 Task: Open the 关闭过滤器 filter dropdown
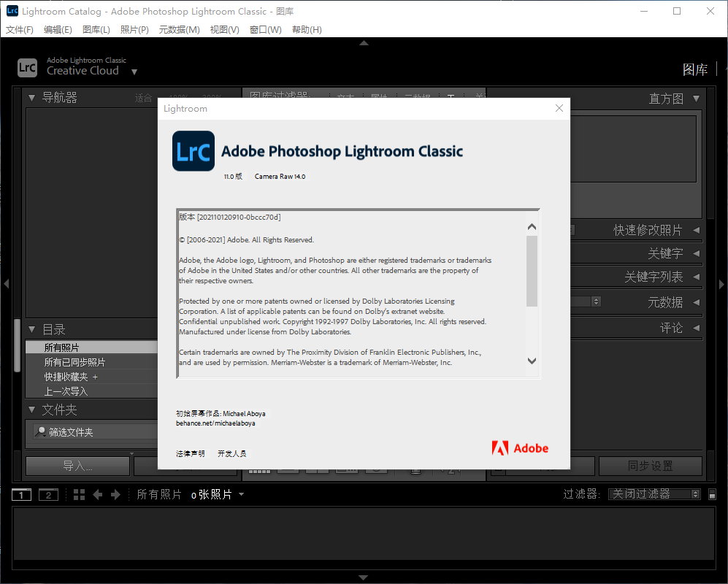(x=655, y=494)
